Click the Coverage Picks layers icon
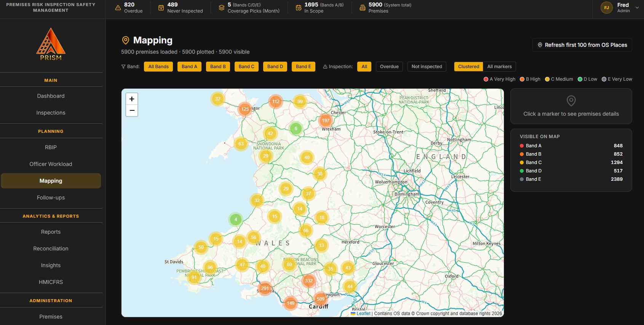The width and height of the screenshot is (644, 325). coord(221,8)
